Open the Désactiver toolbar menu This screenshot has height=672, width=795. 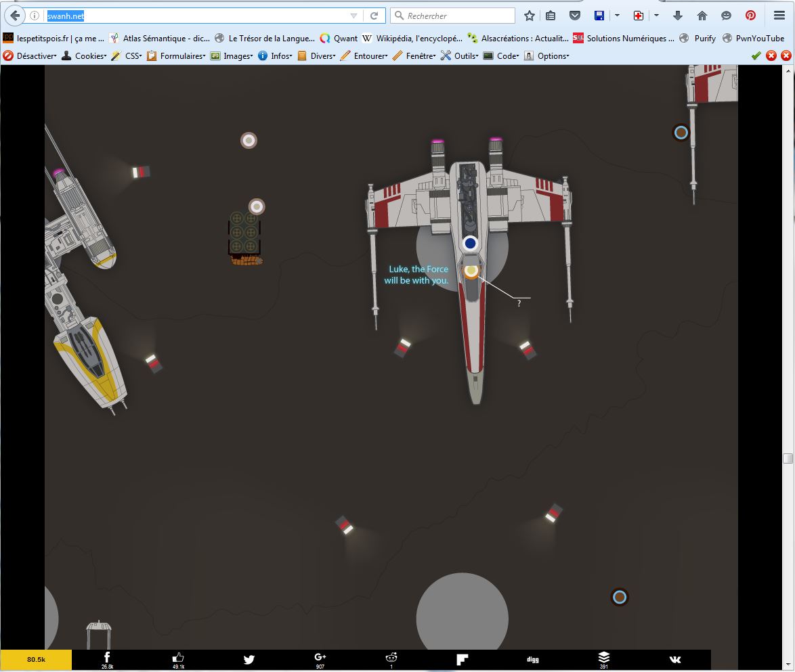click(31, 56)
